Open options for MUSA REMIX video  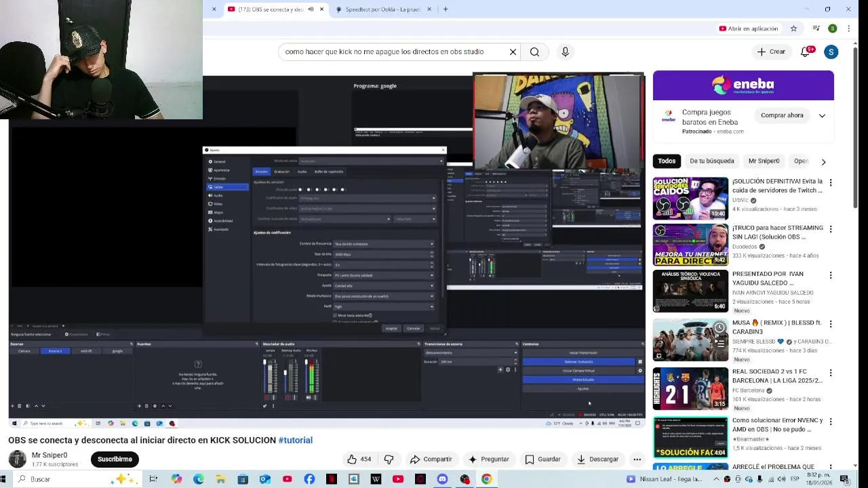830,324
